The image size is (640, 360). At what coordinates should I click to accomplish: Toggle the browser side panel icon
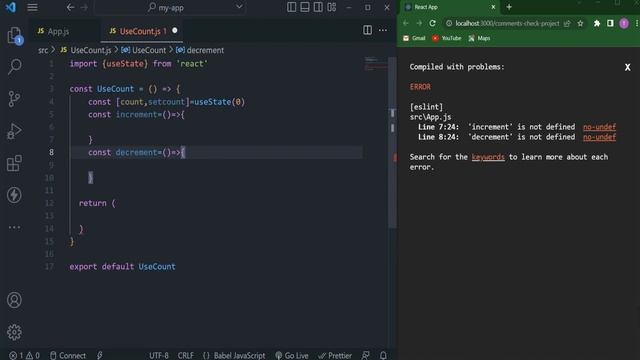[610, 23]
